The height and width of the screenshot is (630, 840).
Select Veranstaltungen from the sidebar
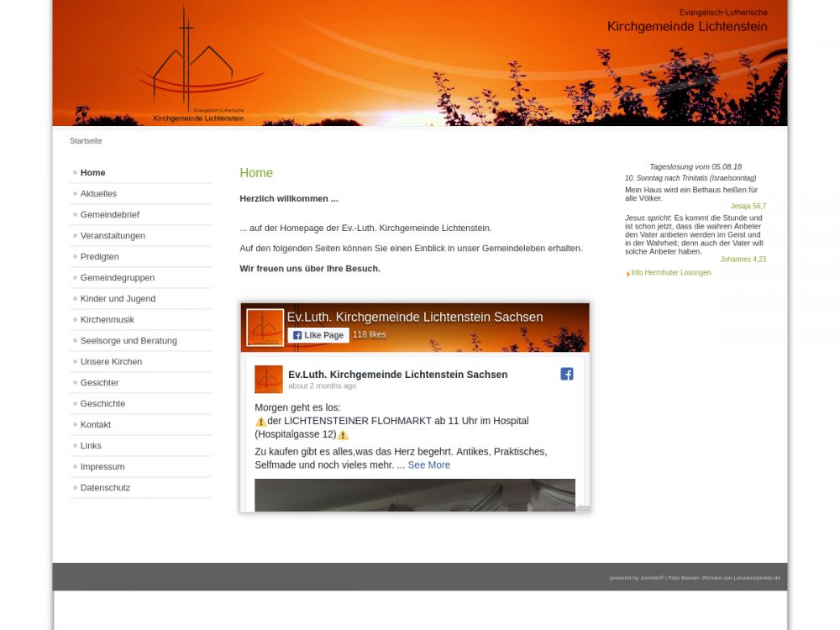[113, 235]
